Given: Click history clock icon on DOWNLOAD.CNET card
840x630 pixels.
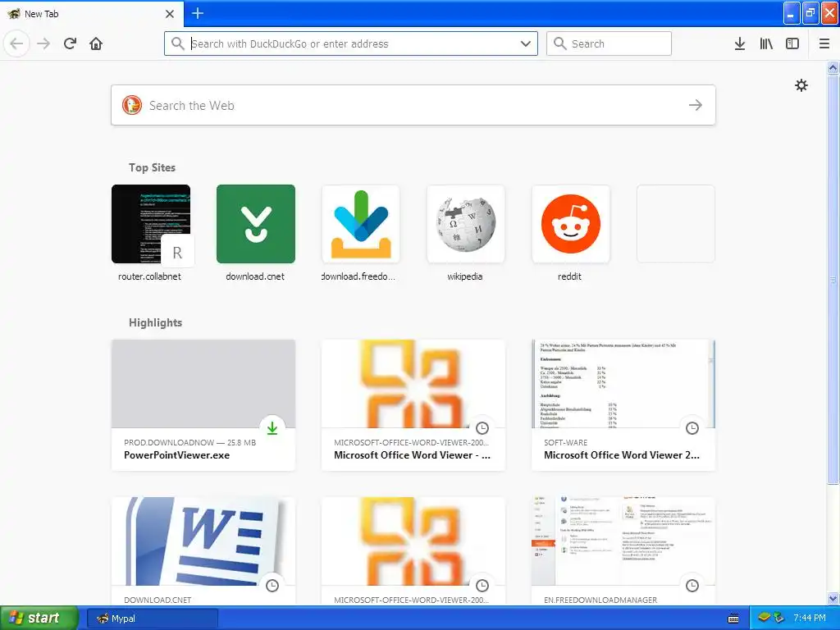Looking at the screenshot, I should (272, 586).
